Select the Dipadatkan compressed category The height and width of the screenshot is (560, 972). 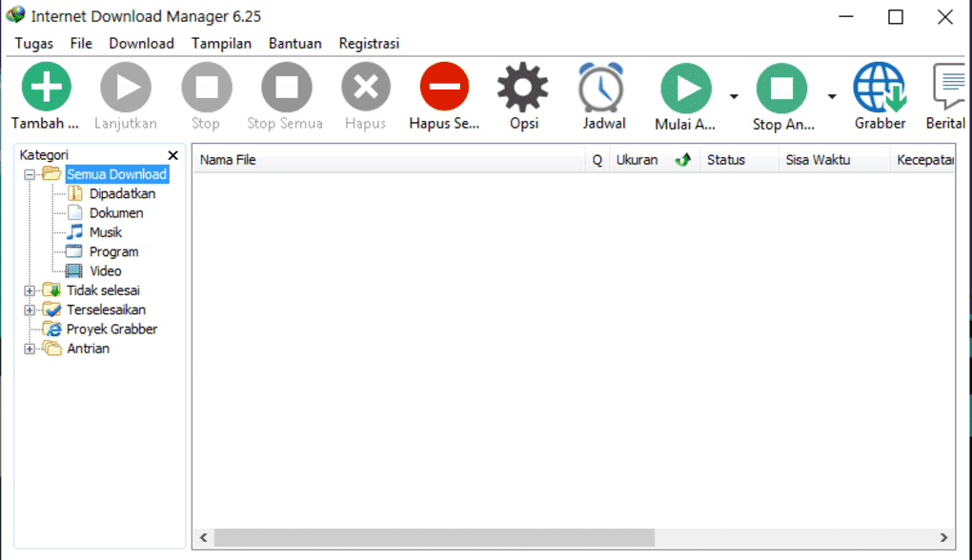click(122, 194)
